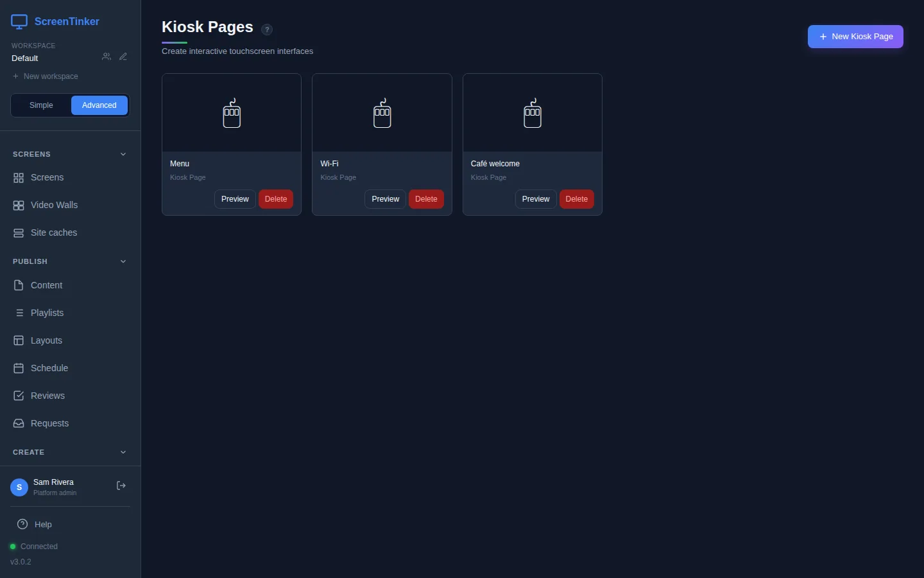Preview the Menu kiosk page
924x578 pixels.
tap(235, 199)
